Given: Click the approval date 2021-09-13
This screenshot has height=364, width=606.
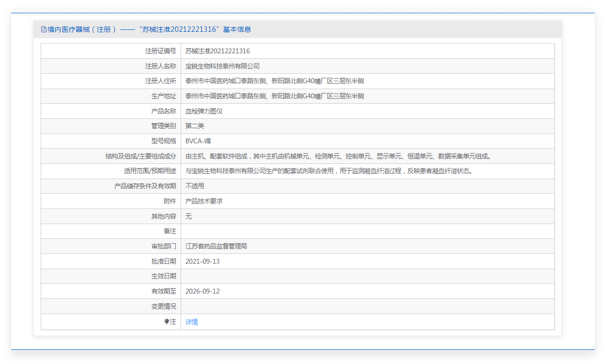Looking at the screenshot, I should (203, 261).
